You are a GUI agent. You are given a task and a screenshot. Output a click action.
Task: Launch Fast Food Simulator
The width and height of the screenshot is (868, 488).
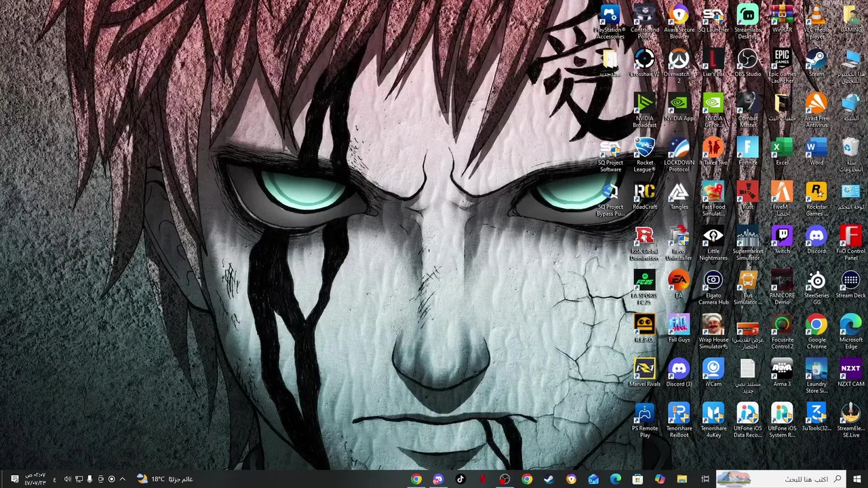(x=713, y=199)
